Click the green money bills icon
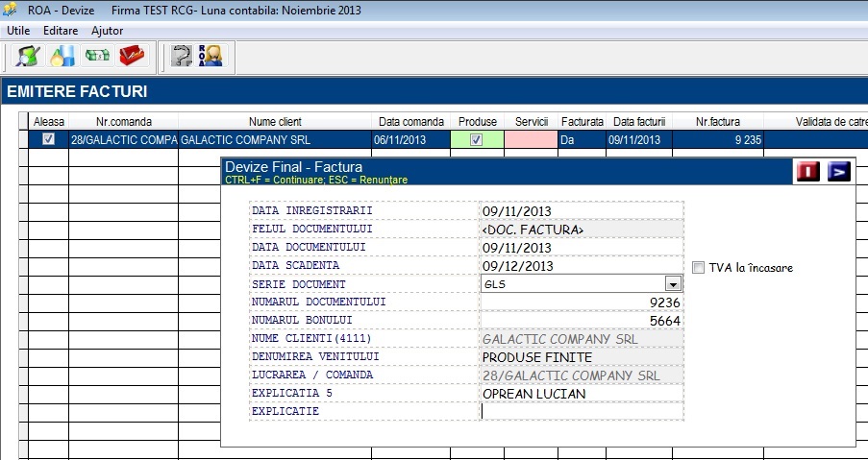Viewport: 868px width, 460px height. [x=97, y=56]
